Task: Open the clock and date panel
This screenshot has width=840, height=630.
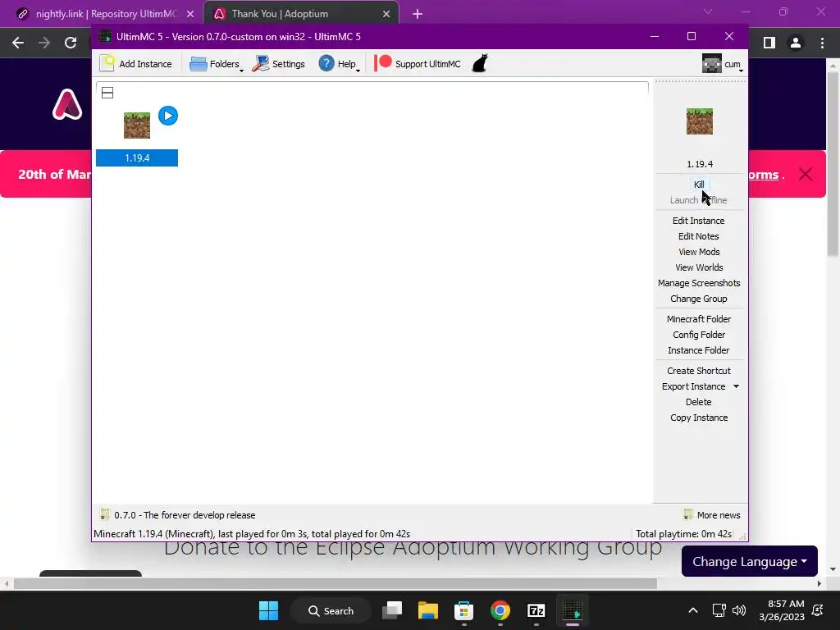Action: pyautogui.click(x=782, y=610)
